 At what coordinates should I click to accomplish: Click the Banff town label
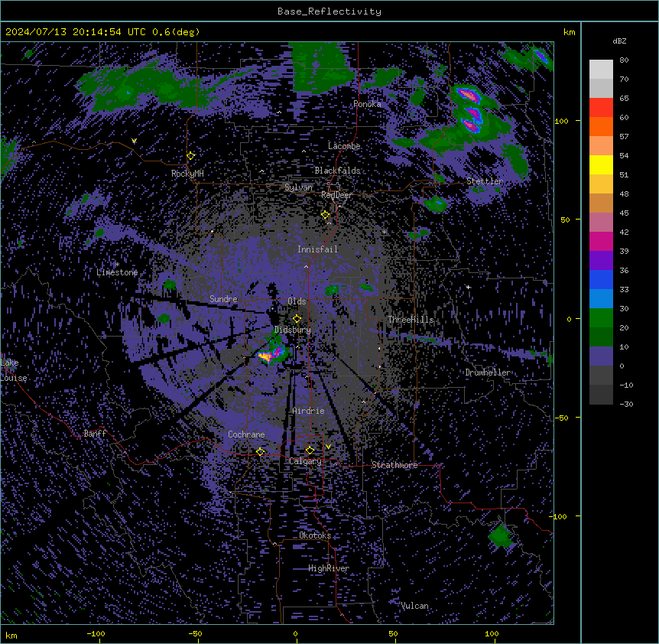[95, 434]
